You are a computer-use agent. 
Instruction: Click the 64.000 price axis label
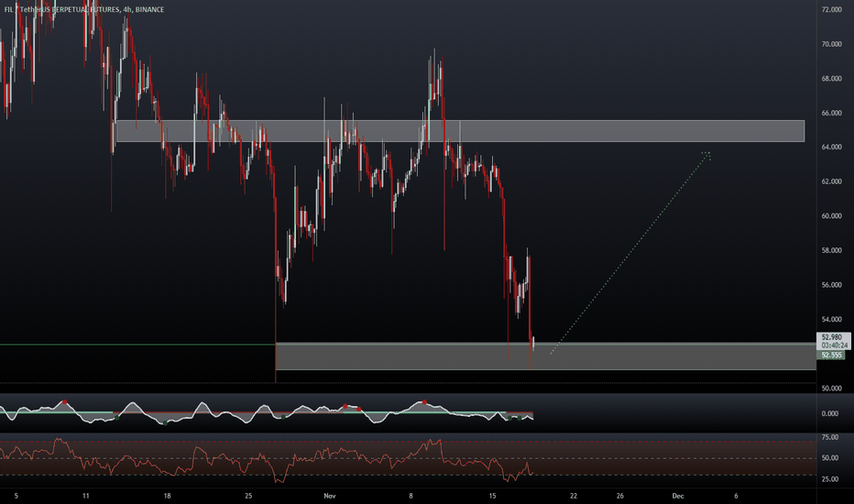(x=832, y=148)
